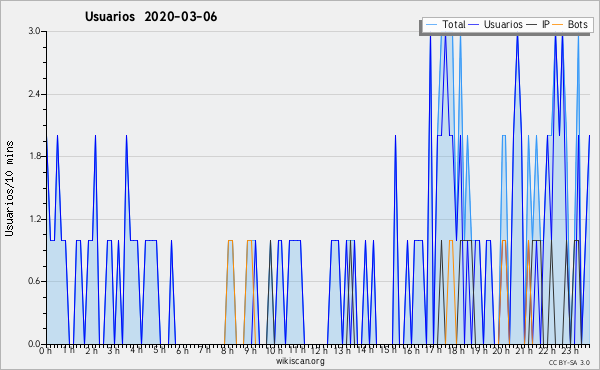600x370 pixels.
Task: Click the '4 h' x-axis label
Action: tap(136, 351)
